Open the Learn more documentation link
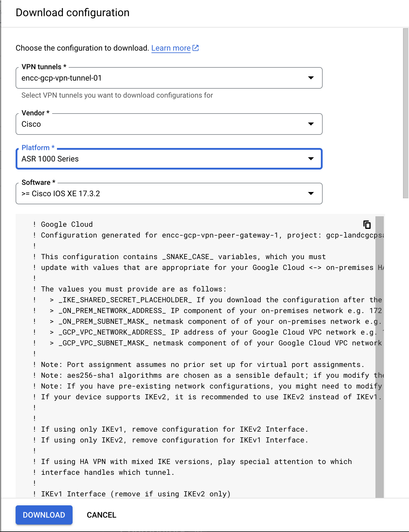Viewport: 409px width, 532px height. 171,48
